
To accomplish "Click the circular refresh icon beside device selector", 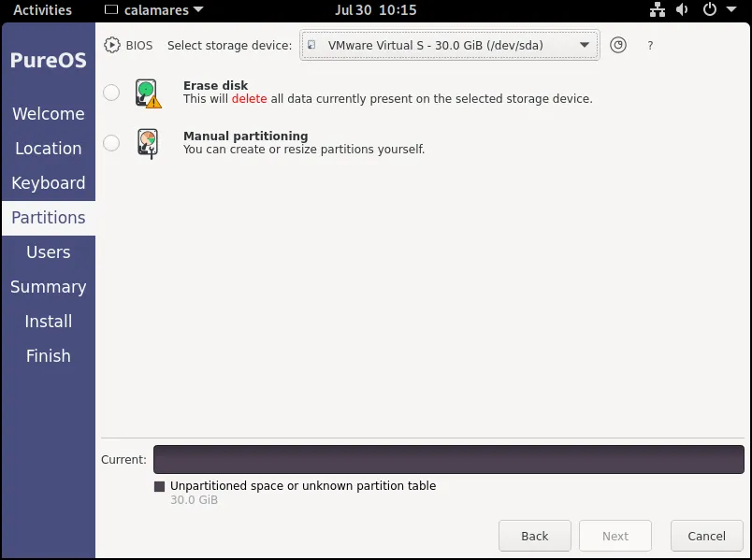I will [x=617, y=45].
